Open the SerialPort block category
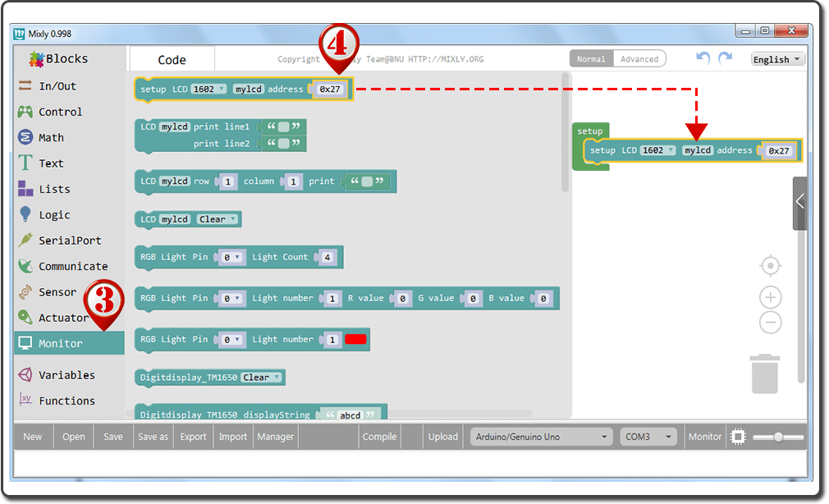The width and height of the screenshot is (829, 504). (x=69, y=241)
